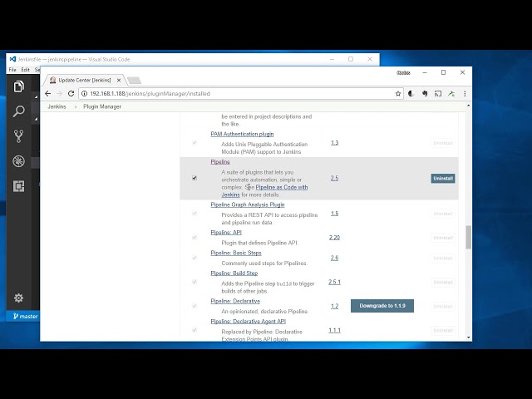Click version 1.5 of Pipeline Graph Analysis

point(334,214)
